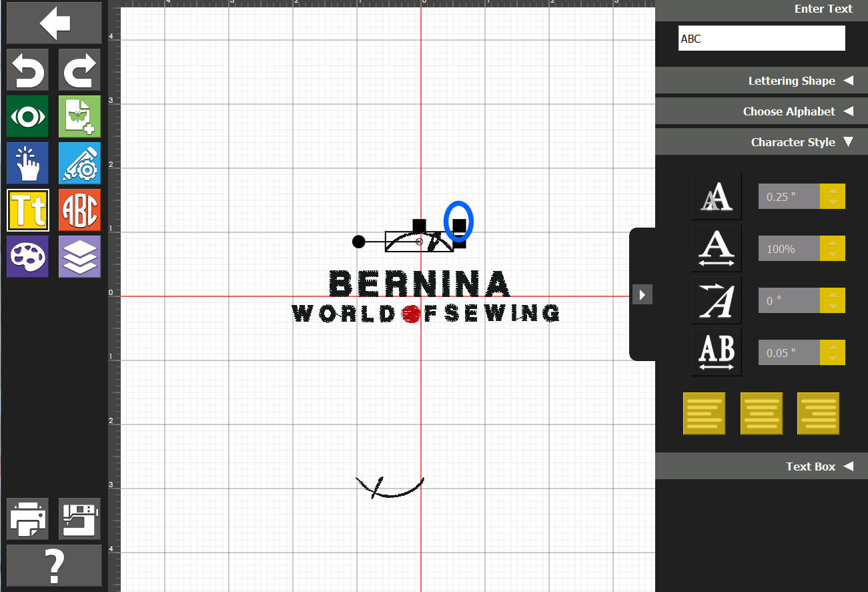Redo the last action

(x=79, y=69)
